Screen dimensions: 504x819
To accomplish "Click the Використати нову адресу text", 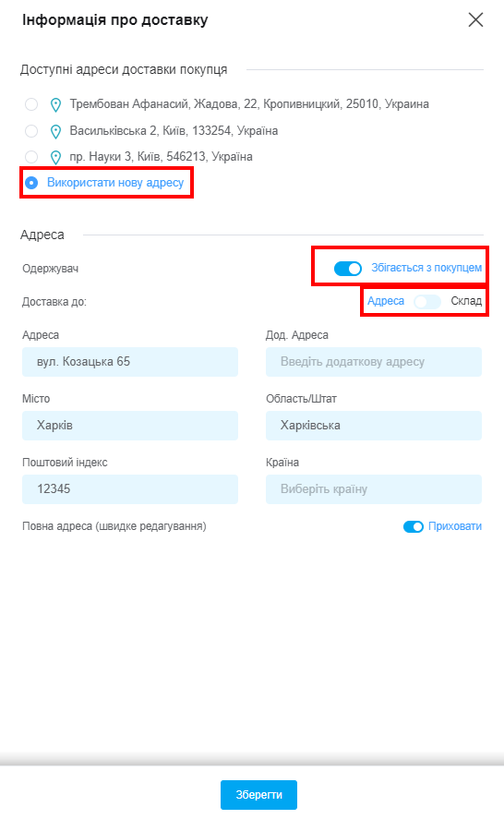I will (x=115, y=183).
